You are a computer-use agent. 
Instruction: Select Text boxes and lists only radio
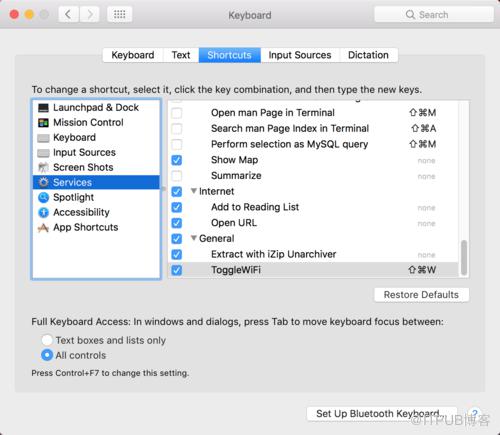[x=47, y=340]
